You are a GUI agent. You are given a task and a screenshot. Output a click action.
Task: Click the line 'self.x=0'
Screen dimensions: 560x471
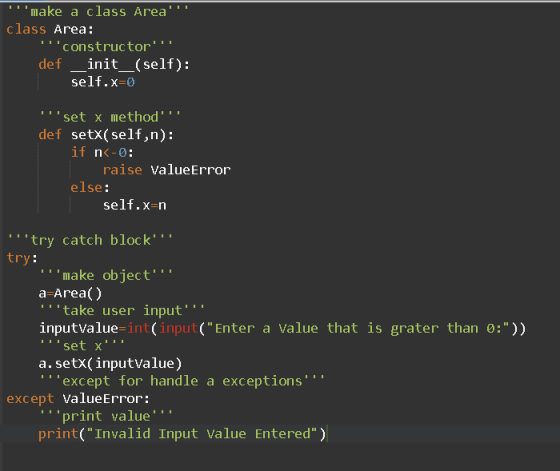coord(103,82)
